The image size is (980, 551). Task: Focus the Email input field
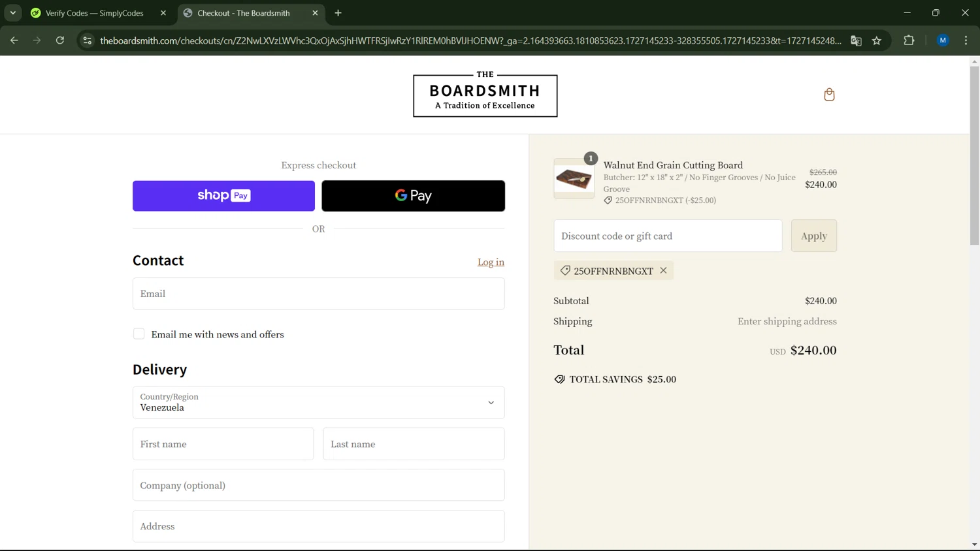click(318, 294)
